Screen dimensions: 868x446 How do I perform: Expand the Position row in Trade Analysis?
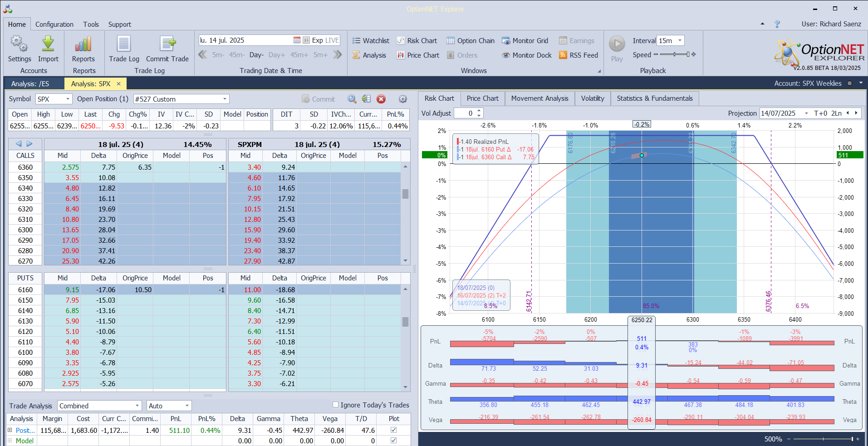point(10,430)
